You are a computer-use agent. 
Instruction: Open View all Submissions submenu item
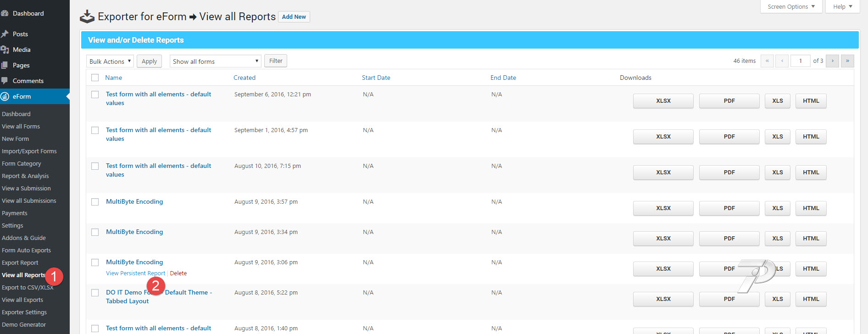(x=29, y=200)
